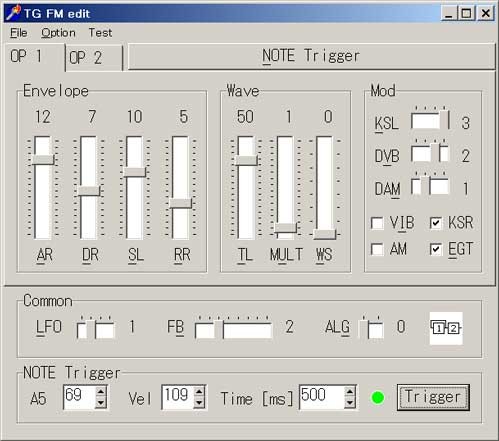Click the ALG algorithm slider
Screen dimensions: 499x441
[x=371, y=328]
